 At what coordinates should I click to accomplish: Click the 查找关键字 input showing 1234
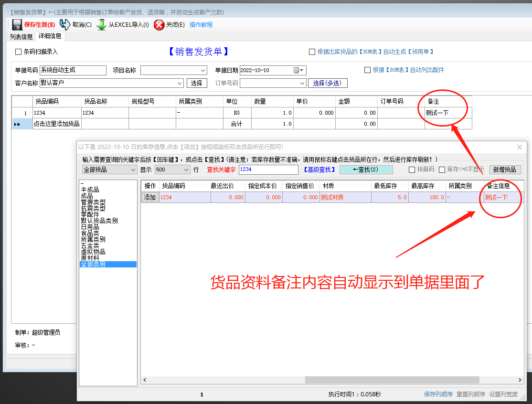click(x=267, y=170)
